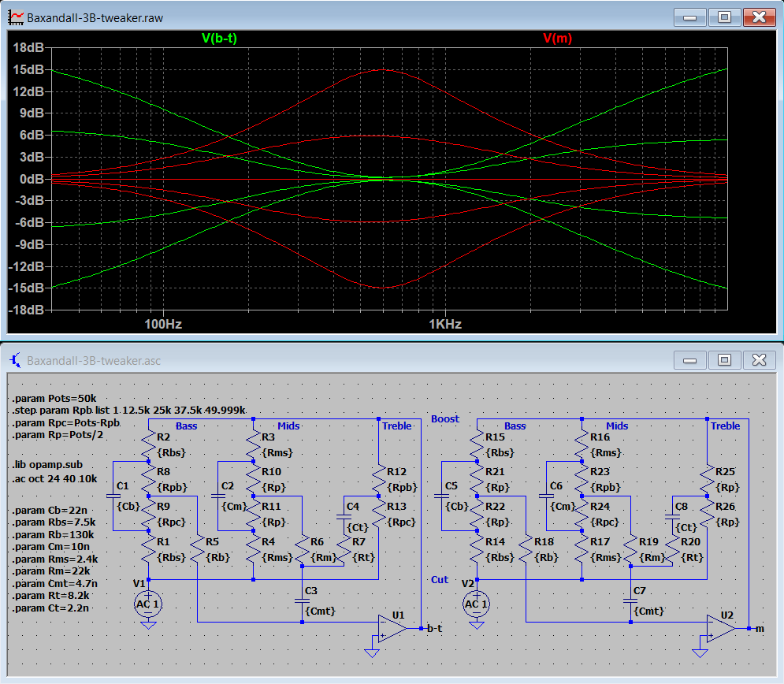The height and width of the screenshot is (684, 784).
Task: Select capacitor C6 symbol
Action: click(546, 496)
